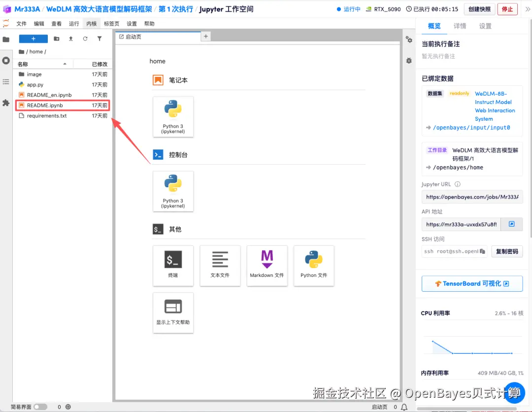Click the notification bell icon in the status bar
The image size is (532, 412).
404,407
